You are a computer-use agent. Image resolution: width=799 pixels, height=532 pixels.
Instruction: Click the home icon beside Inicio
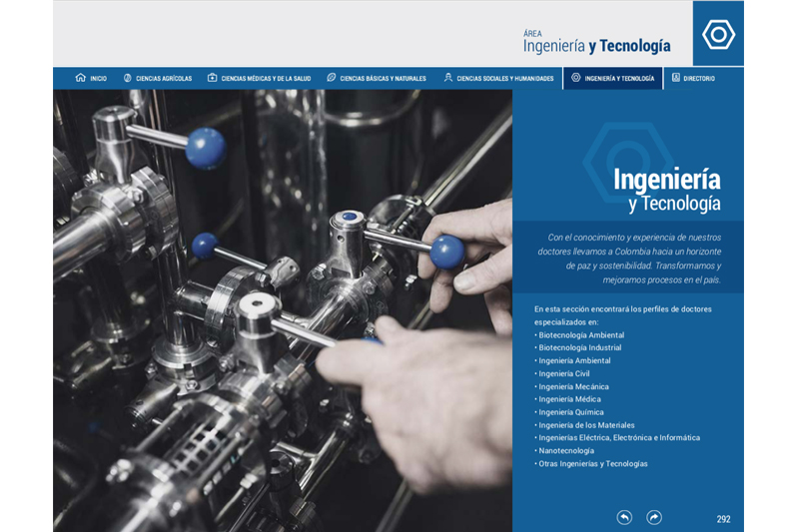(x=81, y=78)
